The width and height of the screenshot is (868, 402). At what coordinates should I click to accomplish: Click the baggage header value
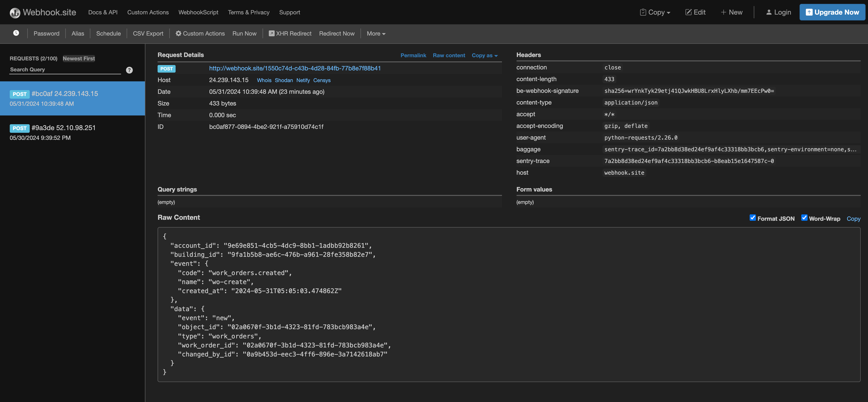point(731,149)
